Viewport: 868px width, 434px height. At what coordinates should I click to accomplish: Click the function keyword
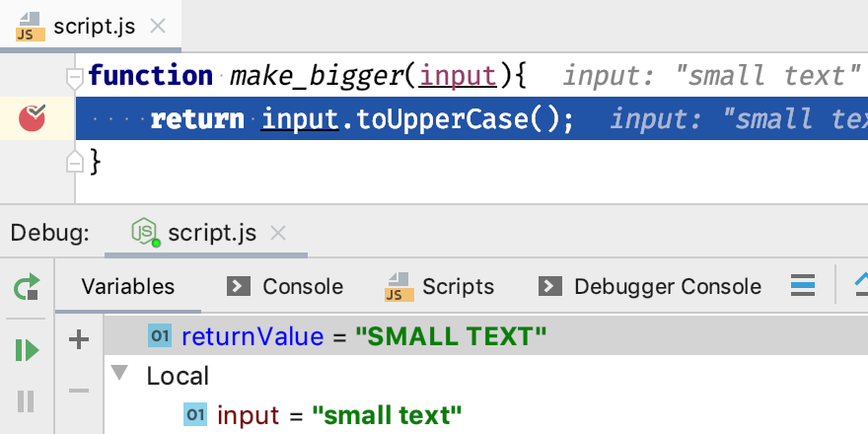point(150,75)
